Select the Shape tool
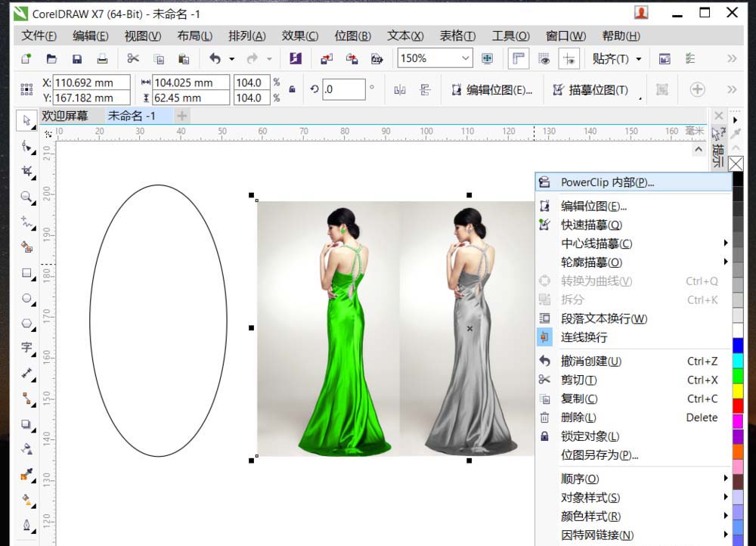Screen dimensions: 756x546 pyautogui.click(x=25, y=145)
